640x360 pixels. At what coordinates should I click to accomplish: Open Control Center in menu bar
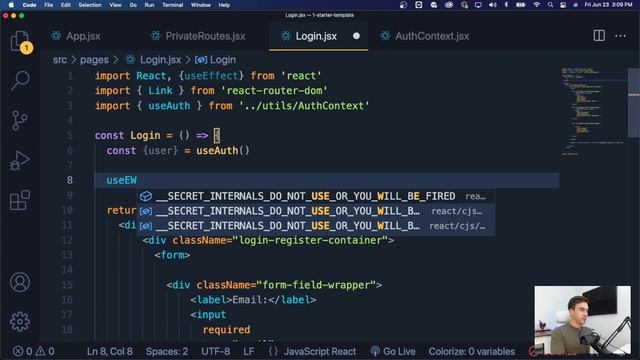point(563,5)
